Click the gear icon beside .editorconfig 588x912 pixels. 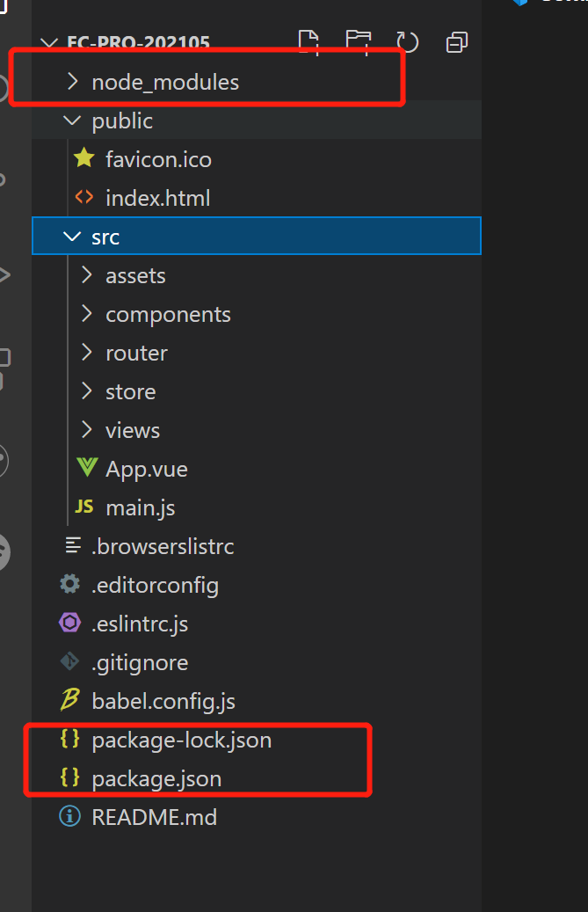tap(69, 585)
